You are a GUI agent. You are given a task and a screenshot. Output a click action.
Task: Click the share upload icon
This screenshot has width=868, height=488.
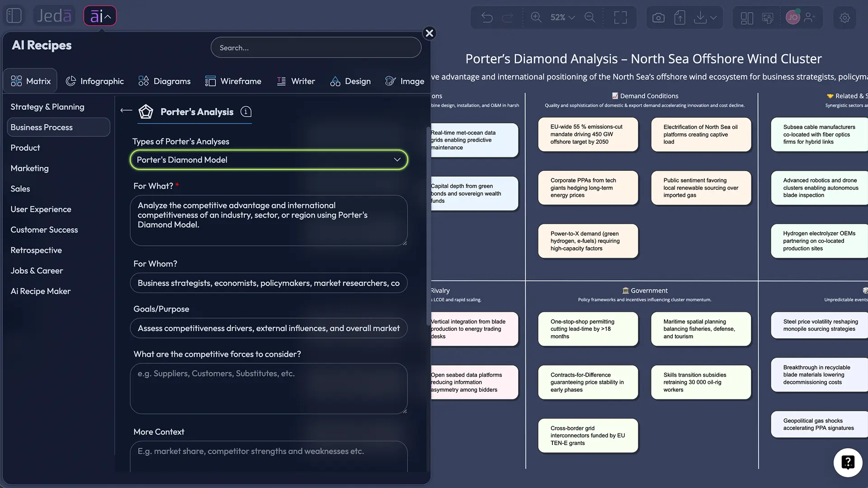coord(679,17)
